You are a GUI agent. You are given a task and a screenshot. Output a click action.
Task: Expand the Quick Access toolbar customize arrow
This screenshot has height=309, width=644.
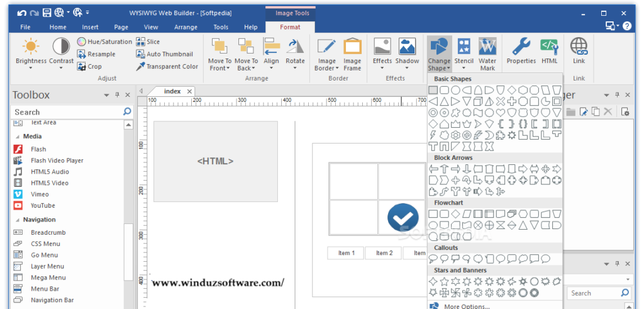(87, 13)
